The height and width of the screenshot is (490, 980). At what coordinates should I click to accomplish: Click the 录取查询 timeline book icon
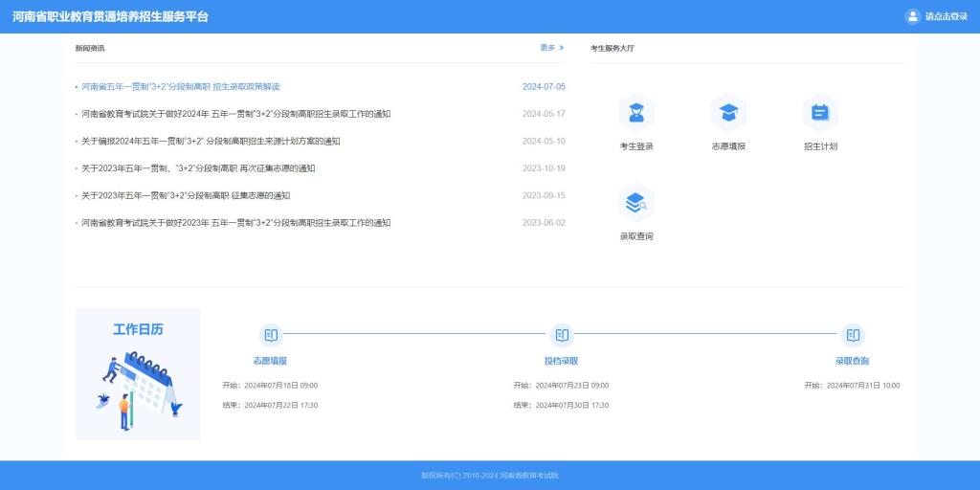pyautogui.click(x=853, y=335)
